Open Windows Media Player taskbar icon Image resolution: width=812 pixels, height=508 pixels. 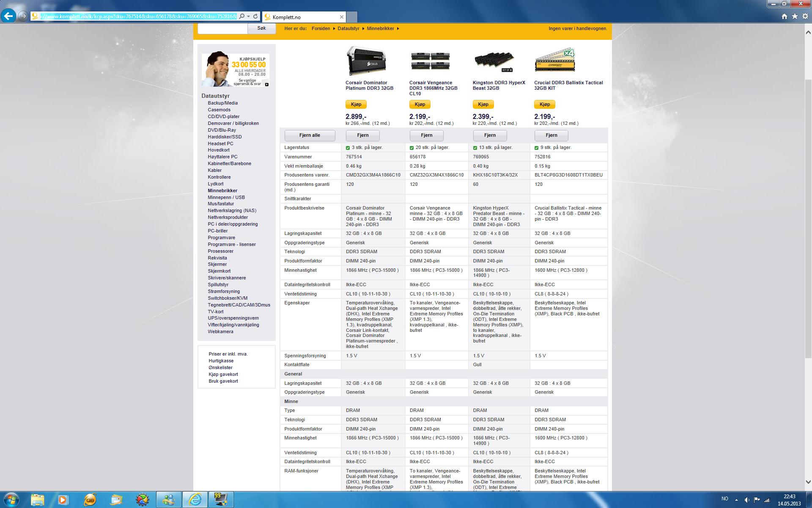click(63, 500)
